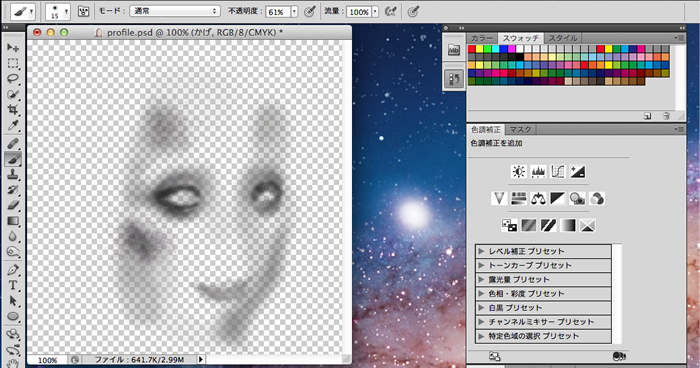Select the Lasso tool
Viewport: 700px width, 368px height.
13,79
